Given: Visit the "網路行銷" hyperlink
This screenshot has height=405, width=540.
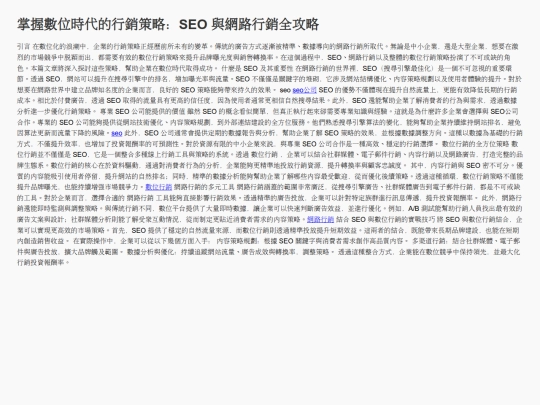Looking at the screenshot, I should coord(320,219).
